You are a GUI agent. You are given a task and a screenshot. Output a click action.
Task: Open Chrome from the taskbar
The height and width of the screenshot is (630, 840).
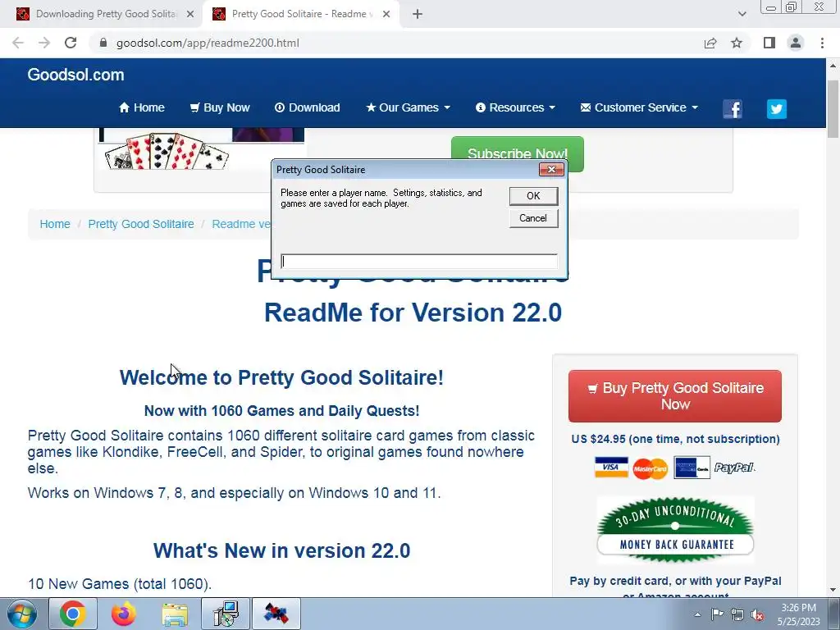[73, 614]
